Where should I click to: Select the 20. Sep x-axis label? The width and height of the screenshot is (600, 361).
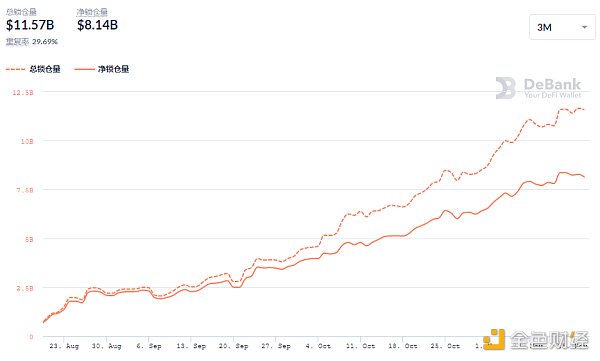[x=233, y=346]
